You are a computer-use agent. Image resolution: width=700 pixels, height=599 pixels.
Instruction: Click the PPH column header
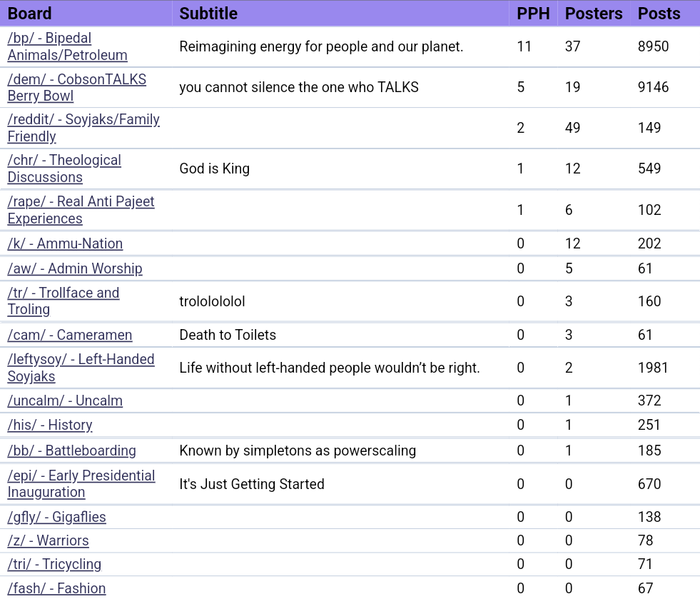pyautogui.click(x=533, y=14)
